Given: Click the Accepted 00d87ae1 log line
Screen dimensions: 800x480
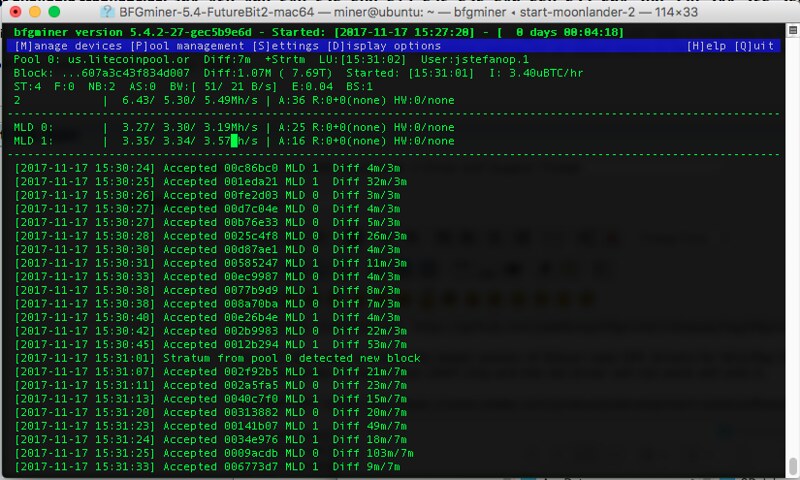Looking at the screenshot, I should [207, 249].
